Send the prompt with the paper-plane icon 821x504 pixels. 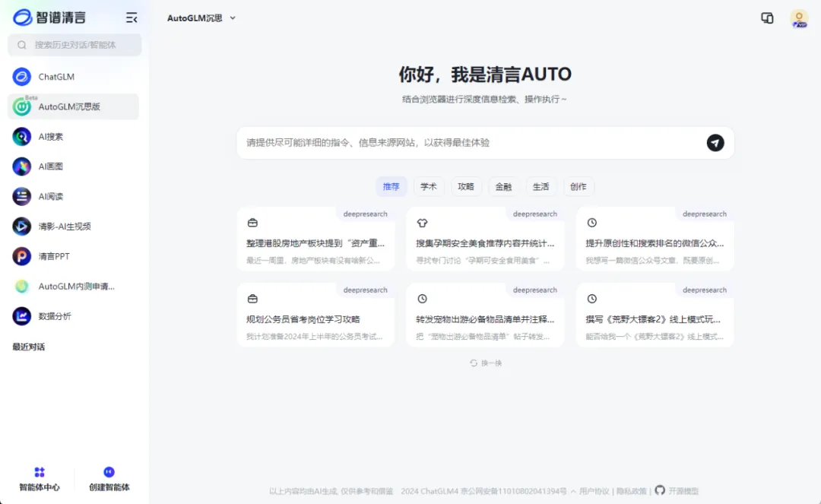715,142
